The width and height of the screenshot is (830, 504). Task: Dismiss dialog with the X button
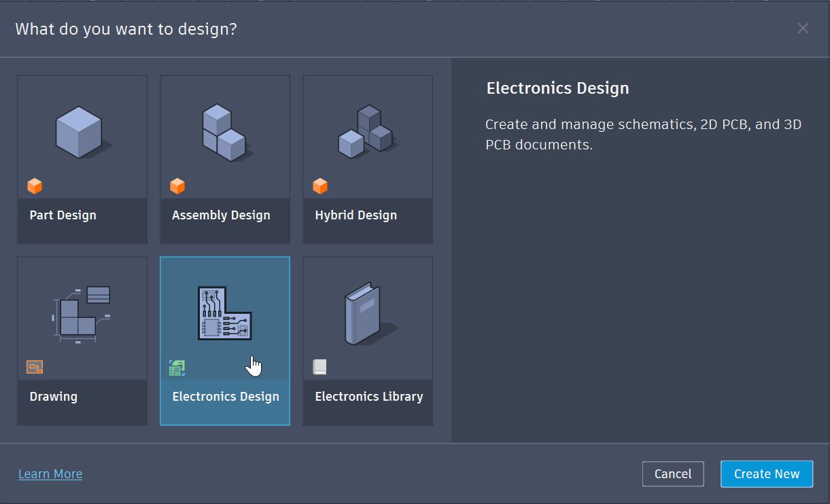pyautogui.click(x=803, y=28)
